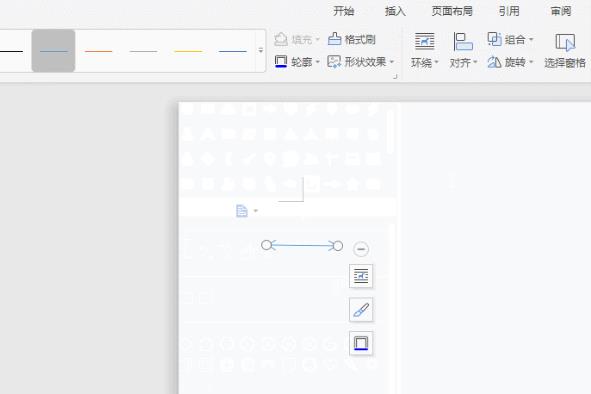The width and height of the screenshot is (591, 394).
Task: Click the floating minus collapse button
Action: pyautogui.click(x=361, y=249)
